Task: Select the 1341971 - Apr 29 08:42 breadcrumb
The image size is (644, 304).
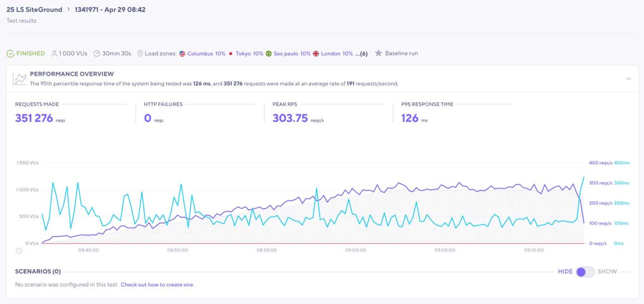Action: coord(110,10)
